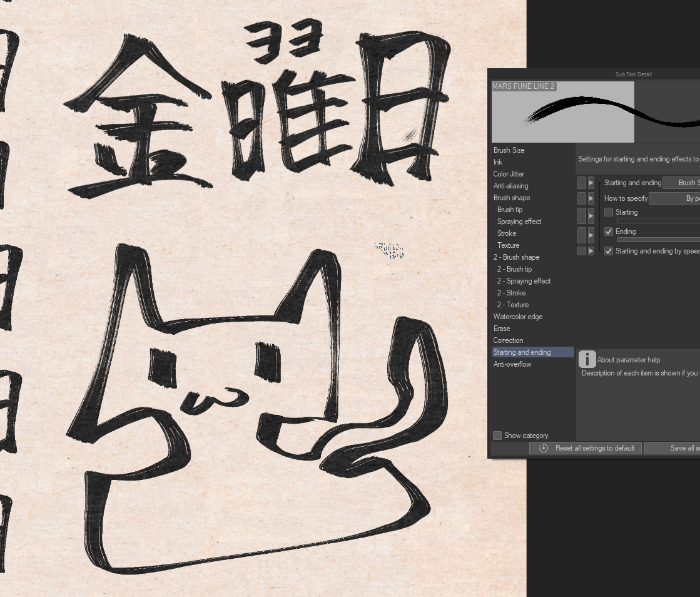This screenshot has width=700, height=597.
Task: Expand arrow beside Starting and ending by speed
Action: tap(591, 251)
